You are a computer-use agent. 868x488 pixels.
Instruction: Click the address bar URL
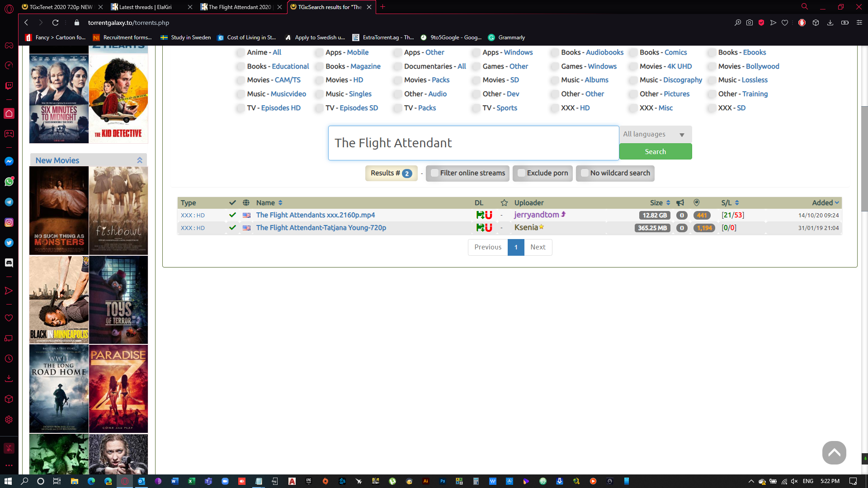[128, 23]
